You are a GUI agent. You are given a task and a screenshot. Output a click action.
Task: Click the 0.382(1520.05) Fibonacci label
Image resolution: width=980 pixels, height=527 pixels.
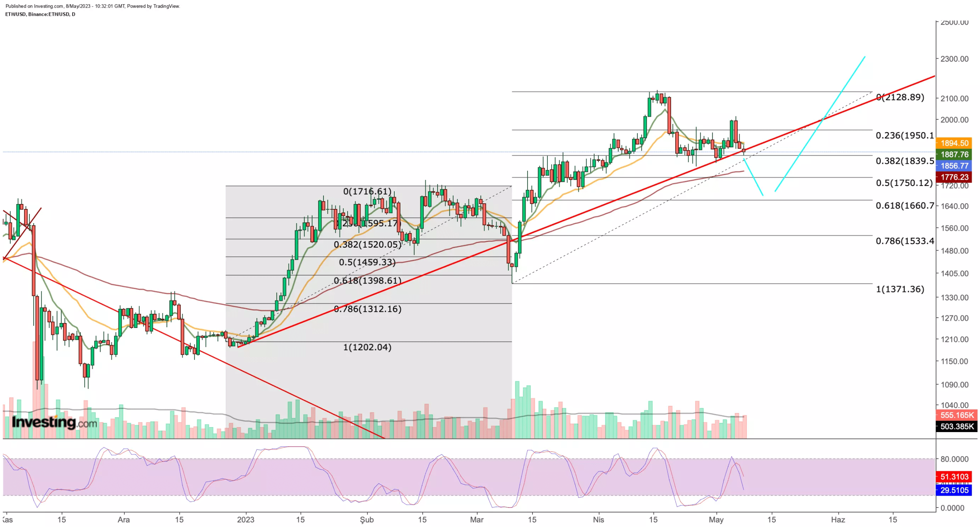[x=367, y=245]
